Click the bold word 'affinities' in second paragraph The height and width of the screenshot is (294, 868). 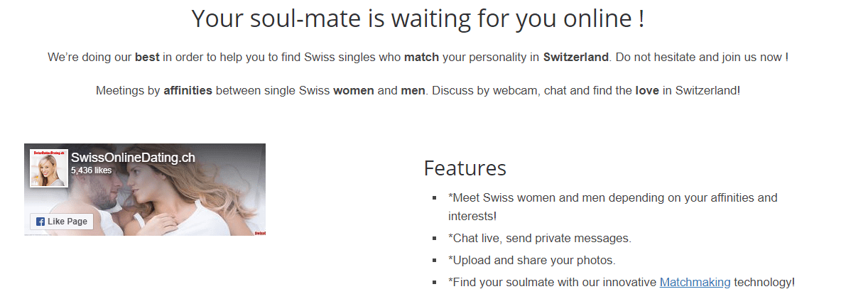pyautogui.click(x=188, y=91)
